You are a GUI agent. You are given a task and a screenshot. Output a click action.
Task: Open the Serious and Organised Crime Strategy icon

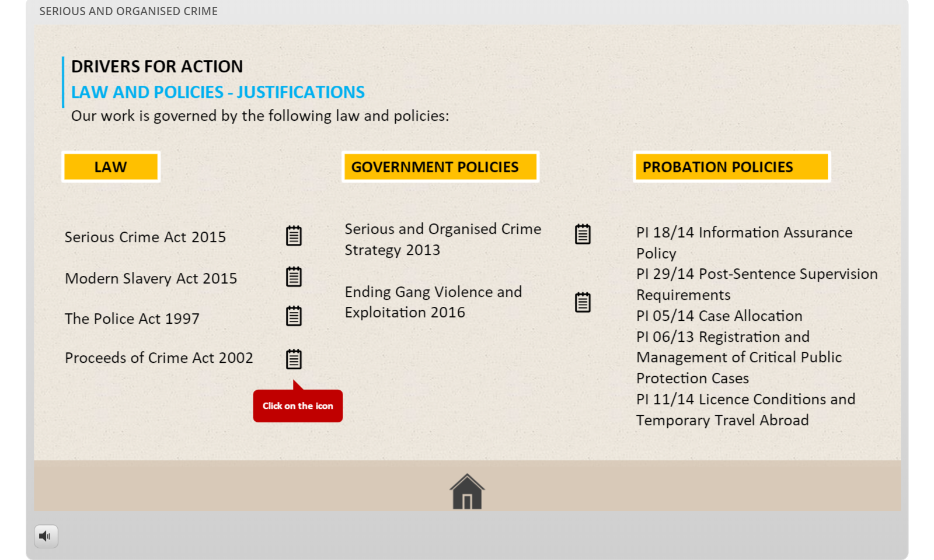coord(583,234)
